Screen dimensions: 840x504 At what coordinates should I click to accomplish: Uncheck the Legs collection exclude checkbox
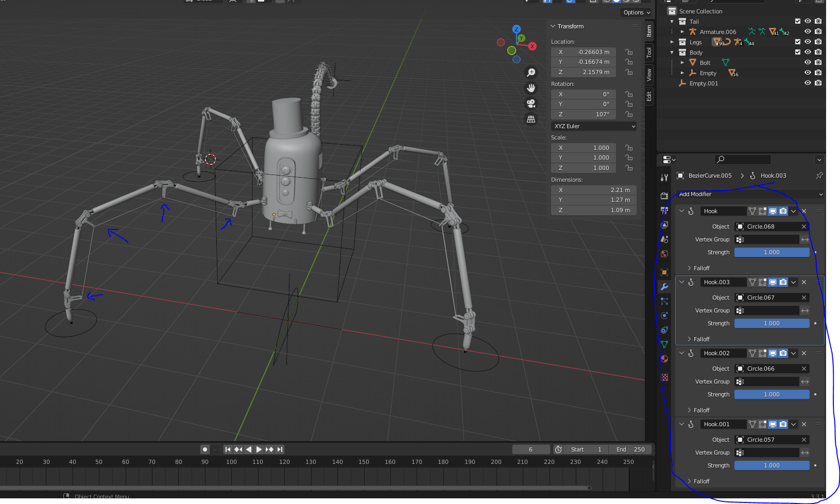click(798, 42)
